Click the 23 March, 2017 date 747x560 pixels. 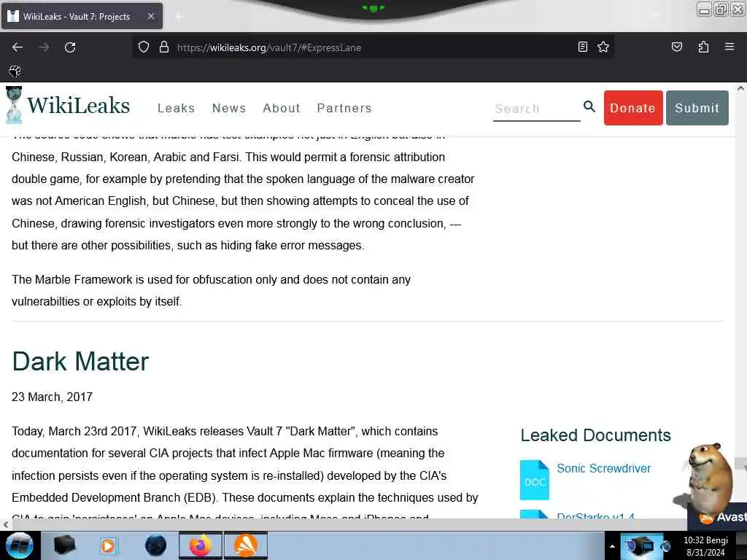coord(52,397)
